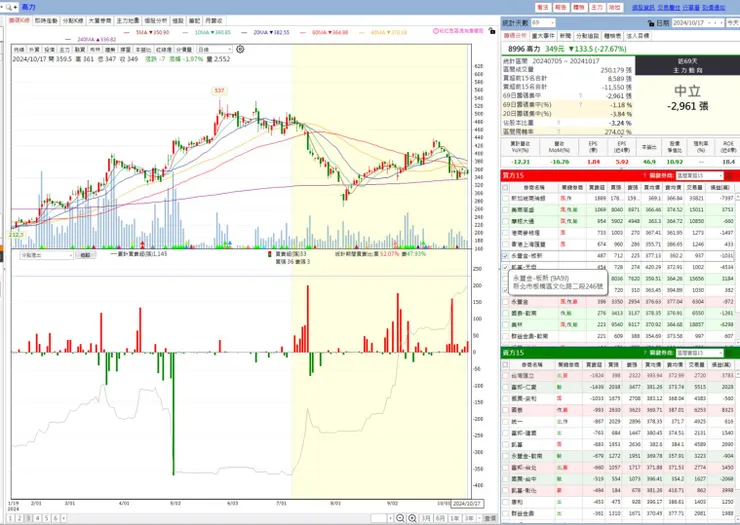
Task: Check the 摩根大通 row checkbox
Action: point(505,221)
